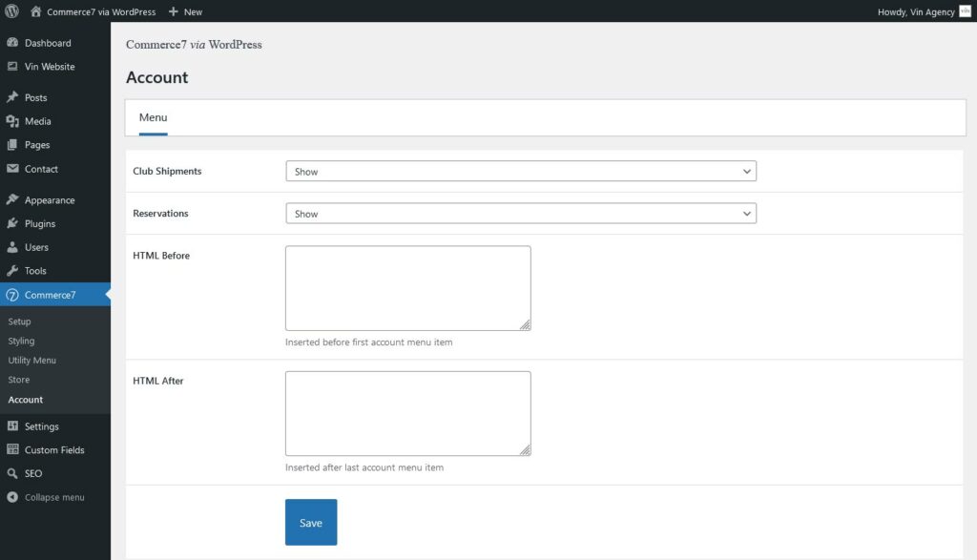Save the Account settings
The height and width of the screenshot is (560, 977).
pos(310,522)
